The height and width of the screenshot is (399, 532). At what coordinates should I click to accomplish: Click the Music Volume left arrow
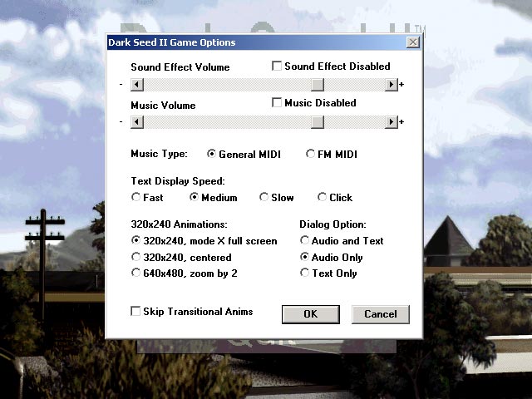[137, 122]
